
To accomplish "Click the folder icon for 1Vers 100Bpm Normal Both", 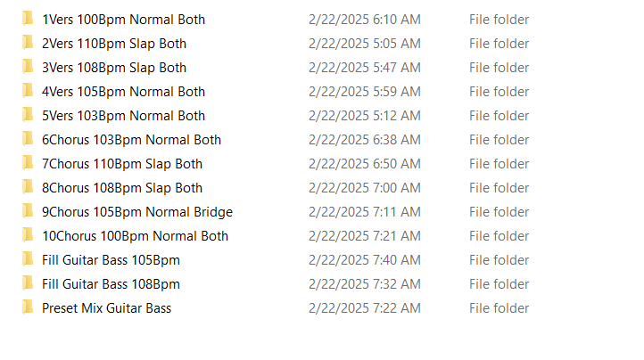I will 28,19.
